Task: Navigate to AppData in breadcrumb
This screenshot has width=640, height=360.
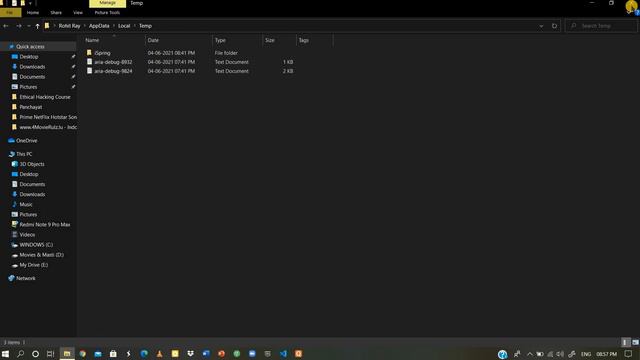Action: coord(99,26)
